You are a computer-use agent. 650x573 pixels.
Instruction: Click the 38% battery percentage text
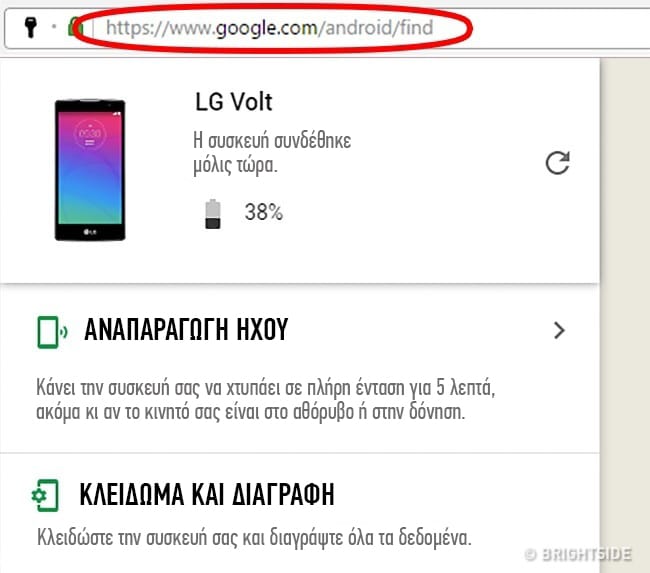(264, 212)
